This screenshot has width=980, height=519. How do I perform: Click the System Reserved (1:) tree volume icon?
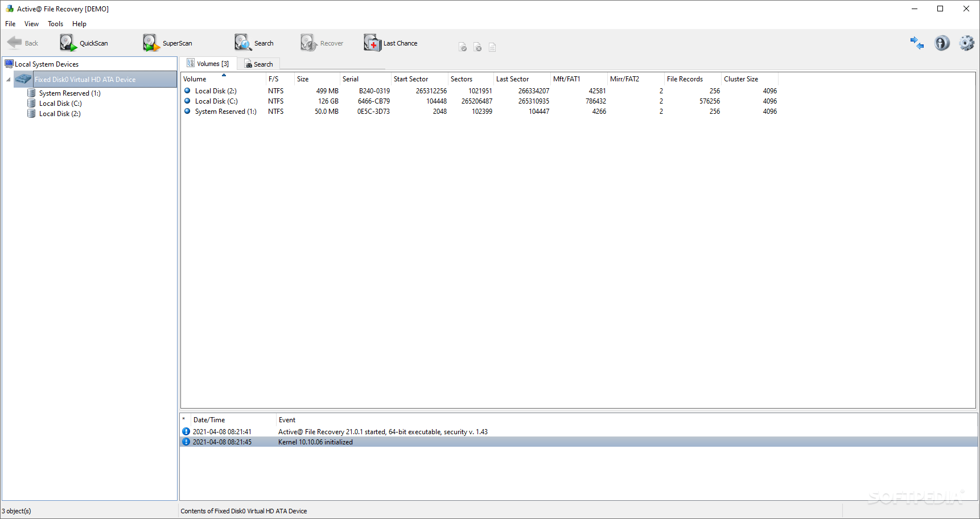click(32, 93)
